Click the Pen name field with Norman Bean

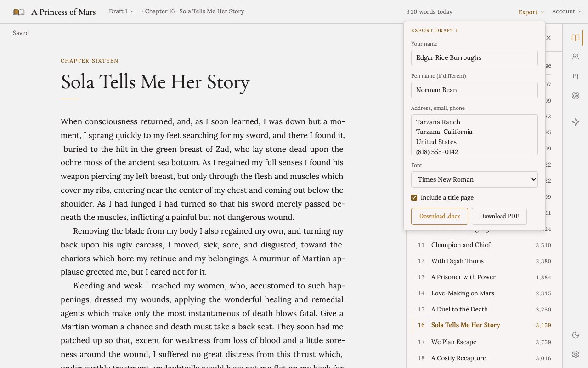pos(474,90)
